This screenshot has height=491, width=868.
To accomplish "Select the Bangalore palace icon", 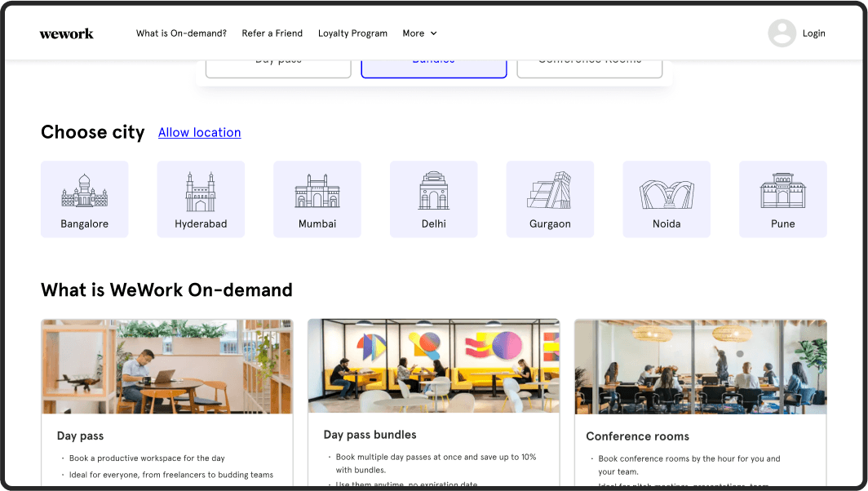I will pyautogui.click(x=85, y=190).
